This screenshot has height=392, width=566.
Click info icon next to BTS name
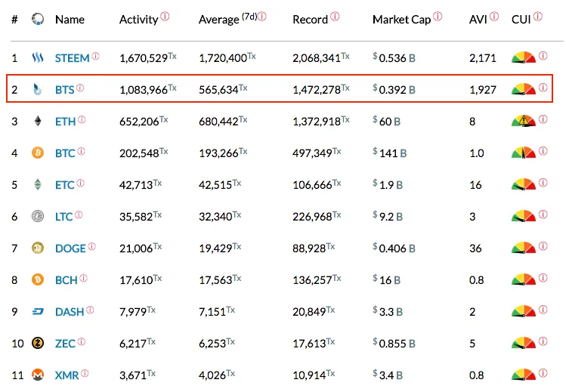80,88
